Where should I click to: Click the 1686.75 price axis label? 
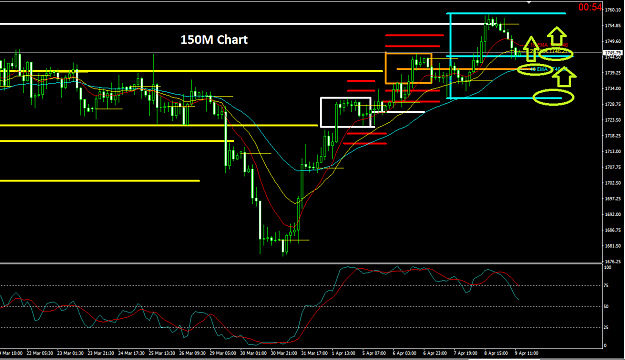[x=613, y=230]
